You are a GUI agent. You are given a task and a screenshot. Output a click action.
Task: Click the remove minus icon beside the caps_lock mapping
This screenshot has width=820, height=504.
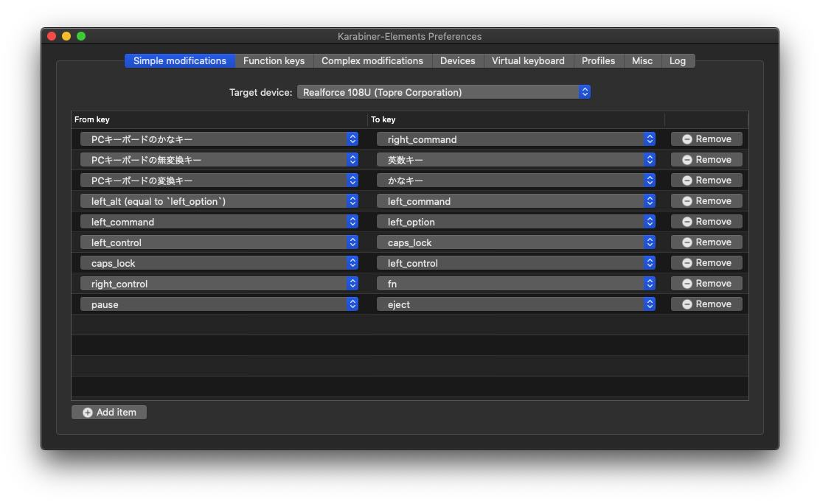[687, 262]
